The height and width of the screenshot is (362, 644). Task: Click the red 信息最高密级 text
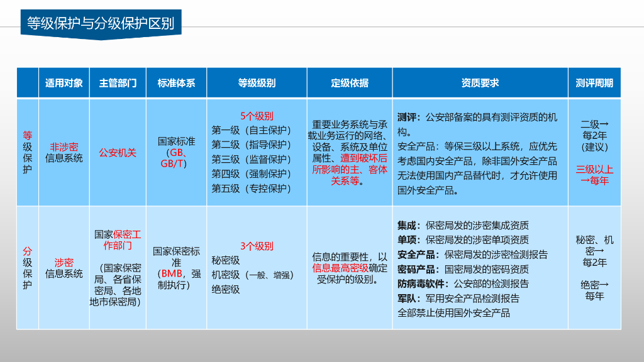340,268
